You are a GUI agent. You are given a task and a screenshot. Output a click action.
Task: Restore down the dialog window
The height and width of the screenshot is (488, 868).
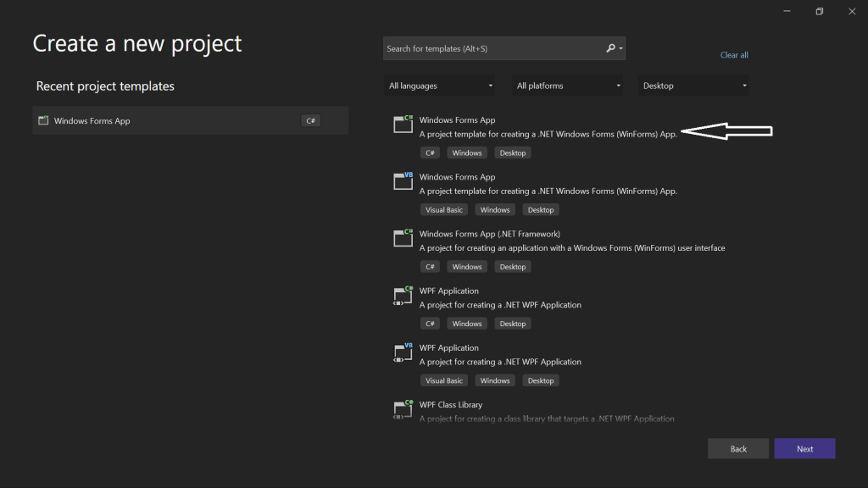click(820, 11)
